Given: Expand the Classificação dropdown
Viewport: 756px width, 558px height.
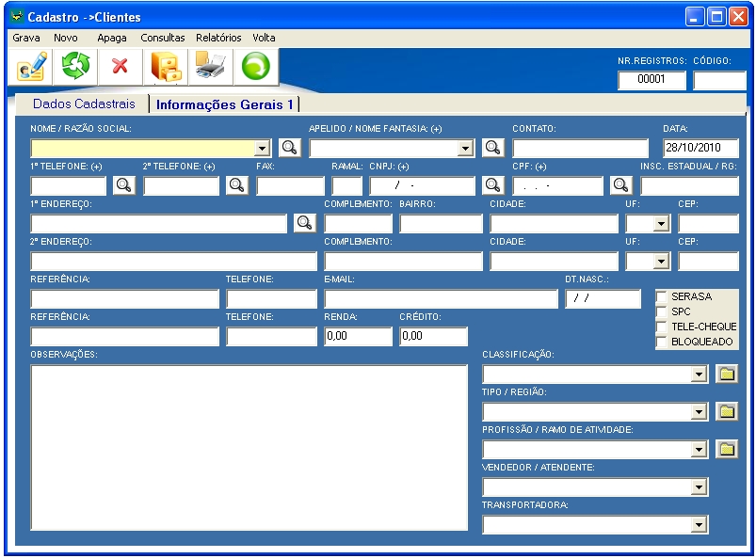Looking at the screenshot, I should pos(699,375).
